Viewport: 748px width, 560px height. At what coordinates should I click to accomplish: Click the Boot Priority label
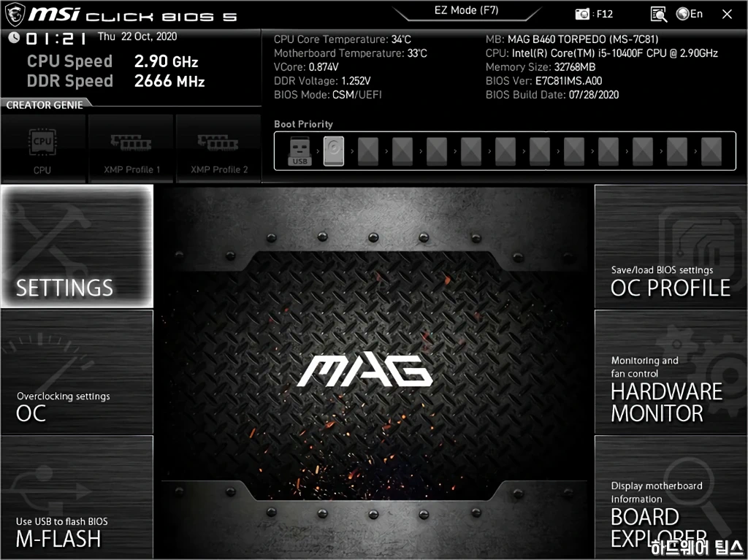click(x=303, y=124)
